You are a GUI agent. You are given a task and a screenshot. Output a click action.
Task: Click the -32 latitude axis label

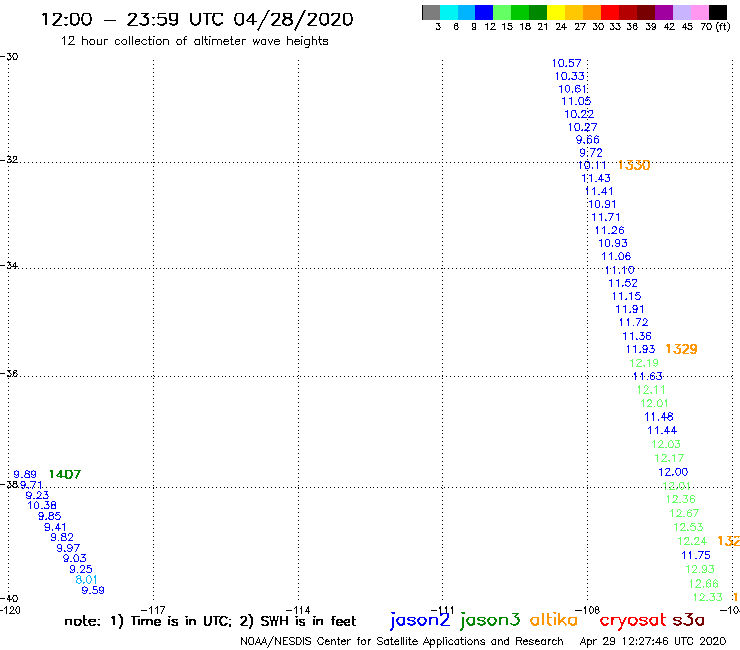pos(9,160)
